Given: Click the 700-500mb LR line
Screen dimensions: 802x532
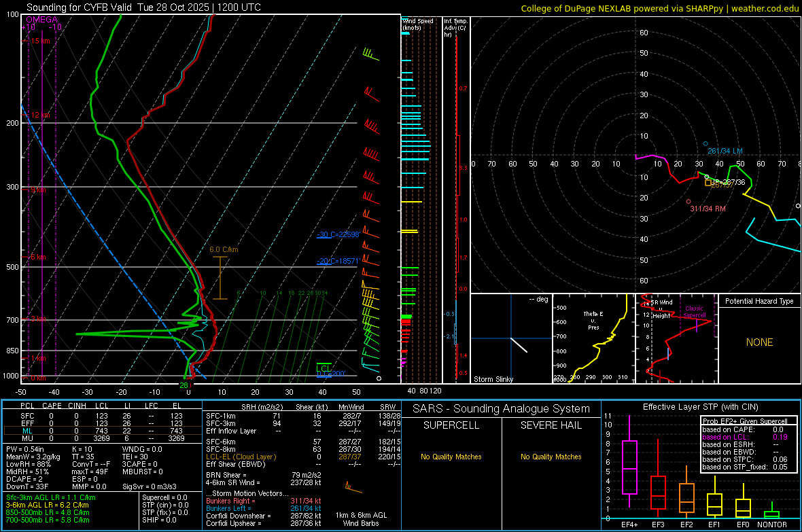Looking at the screenshot, I should click(48, 520).
